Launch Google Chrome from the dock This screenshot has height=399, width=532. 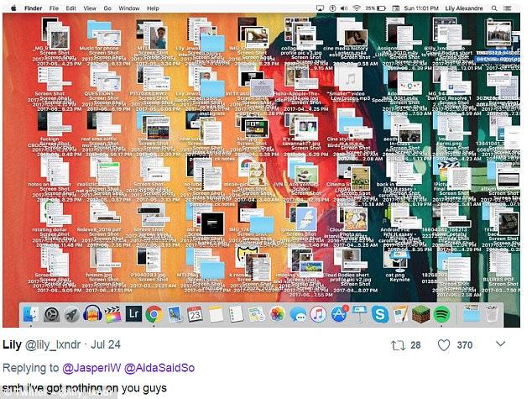154,314
